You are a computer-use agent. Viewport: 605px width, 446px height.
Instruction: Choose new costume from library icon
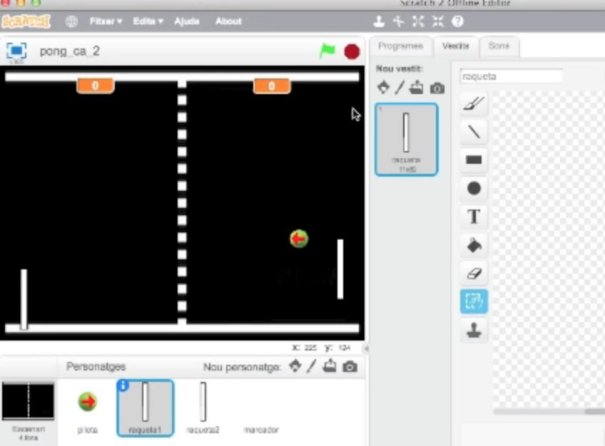coord(383,88)
